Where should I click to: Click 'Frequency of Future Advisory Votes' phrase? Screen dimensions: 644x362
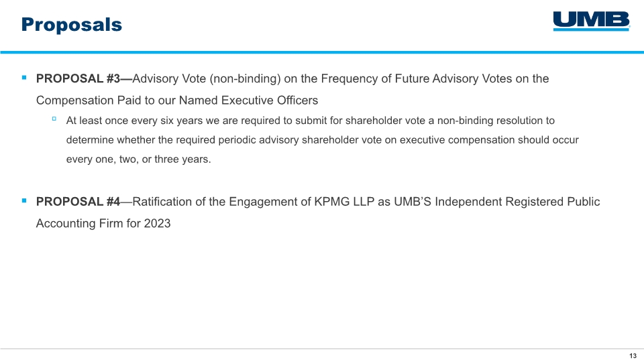click(x=417, y=78)
